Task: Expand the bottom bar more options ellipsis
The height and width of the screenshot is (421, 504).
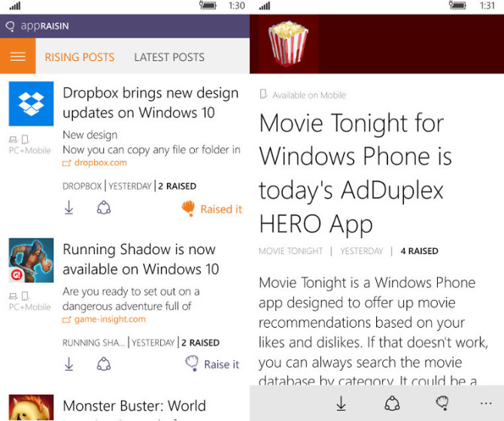Action: pos(486,404)
